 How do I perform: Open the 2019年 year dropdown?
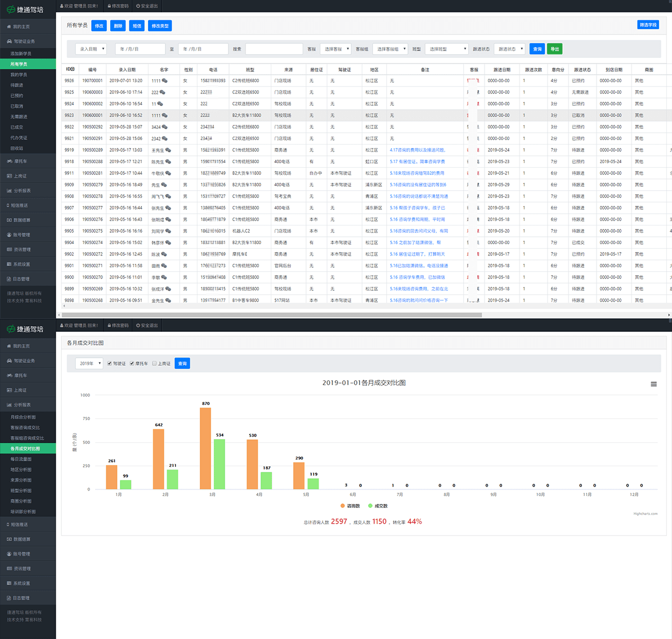89,363
